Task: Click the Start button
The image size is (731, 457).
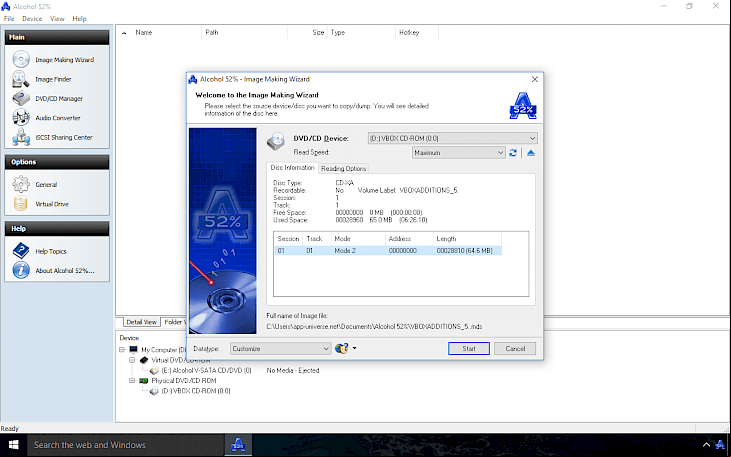Action: (469, 349)
